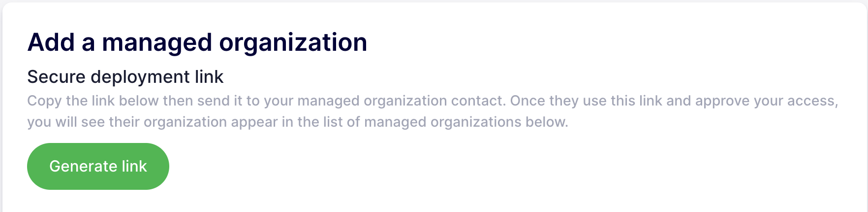Click the description line starting "Copy the link below"
Viewport: 868px width, 212px height.
pos(432,101)
